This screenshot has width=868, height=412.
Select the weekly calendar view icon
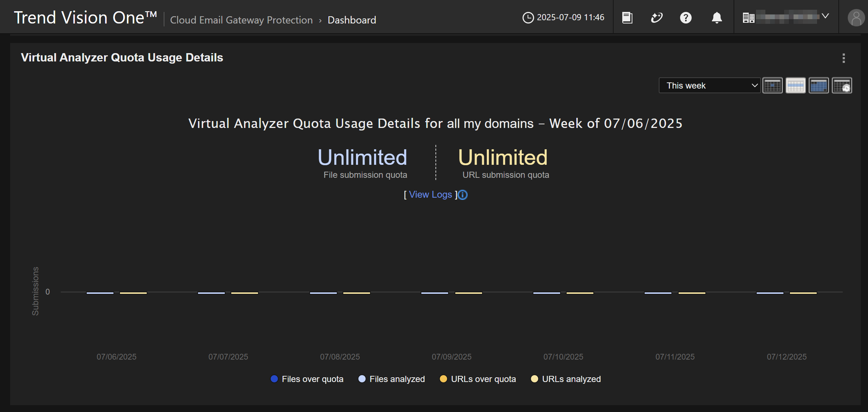pyautogui.click(x=795, y=86)
